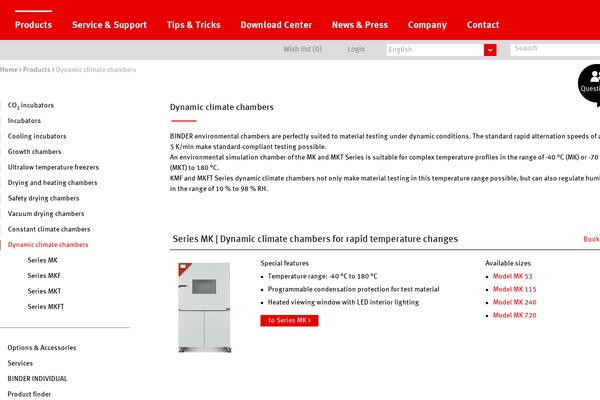Open Constant climate chambers category
The width and height of the screenshot is (600, 400).
click(49, 229)
